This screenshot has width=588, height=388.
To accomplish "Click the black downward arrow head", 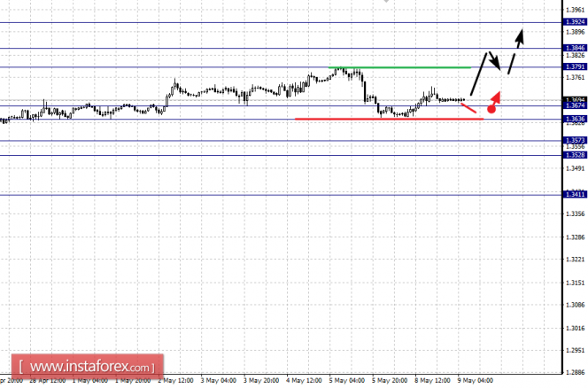I will (497, 64).
